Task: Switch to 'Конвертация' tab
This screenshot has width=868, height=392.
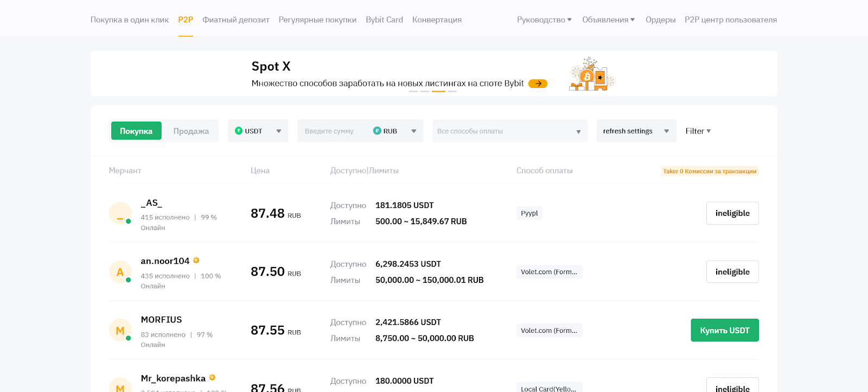Action: (x=437, y=20)
